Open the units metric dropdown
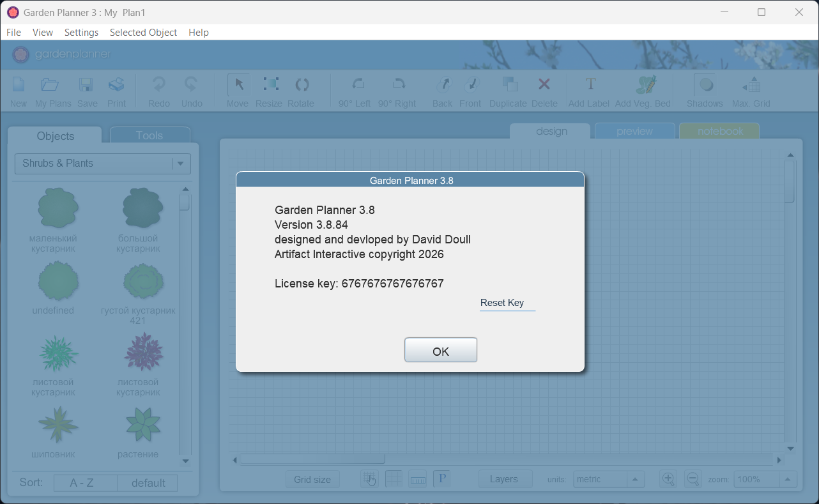819x504 pixels. tap(608, 480)
